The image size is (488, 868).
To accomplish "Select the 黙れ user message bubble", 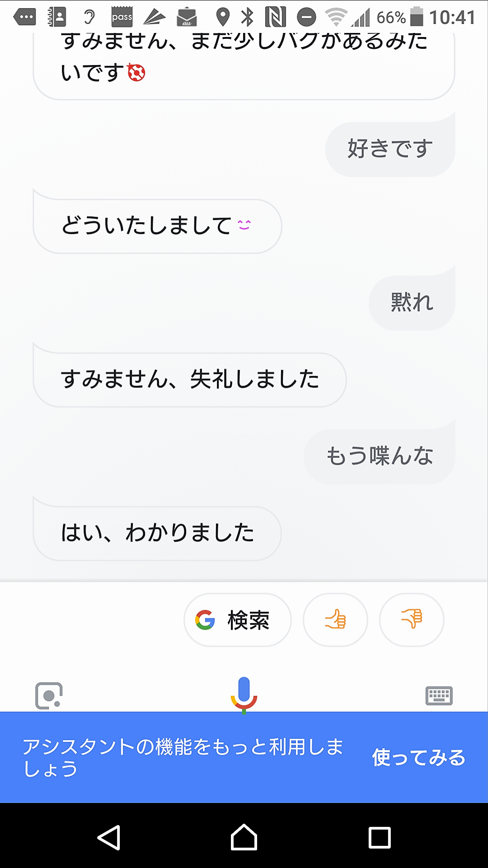I will pos(412,302).
